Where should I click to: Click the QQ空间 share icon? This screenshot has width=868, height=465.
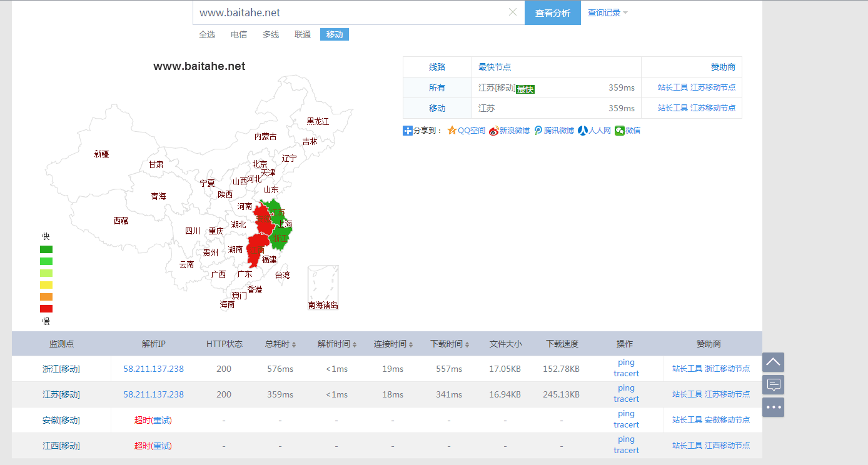tap(452, 131)
